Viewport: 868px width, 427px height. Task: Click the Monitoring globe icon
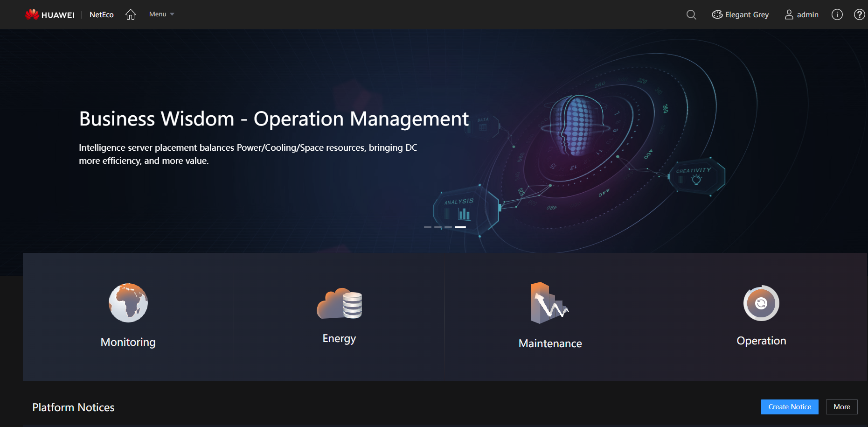pyautogui.click(x=128, y=303)
